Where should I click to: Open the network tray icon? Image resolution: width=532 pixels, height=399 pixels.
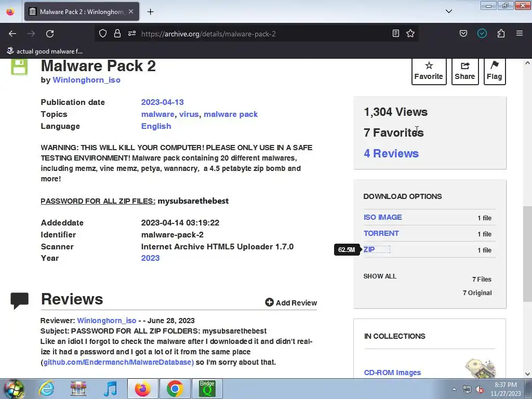point(467,389)
